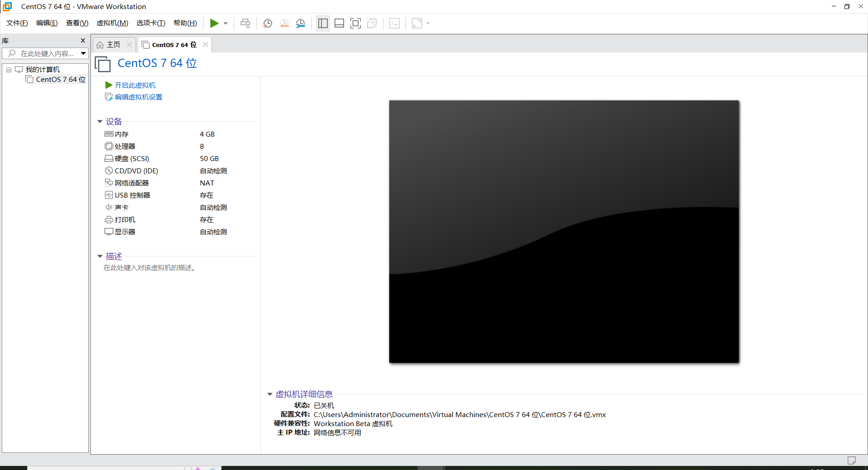The width and height of the screenshot is (868, 470).
Task: Click the NAT network value
Action: (207, 183)
